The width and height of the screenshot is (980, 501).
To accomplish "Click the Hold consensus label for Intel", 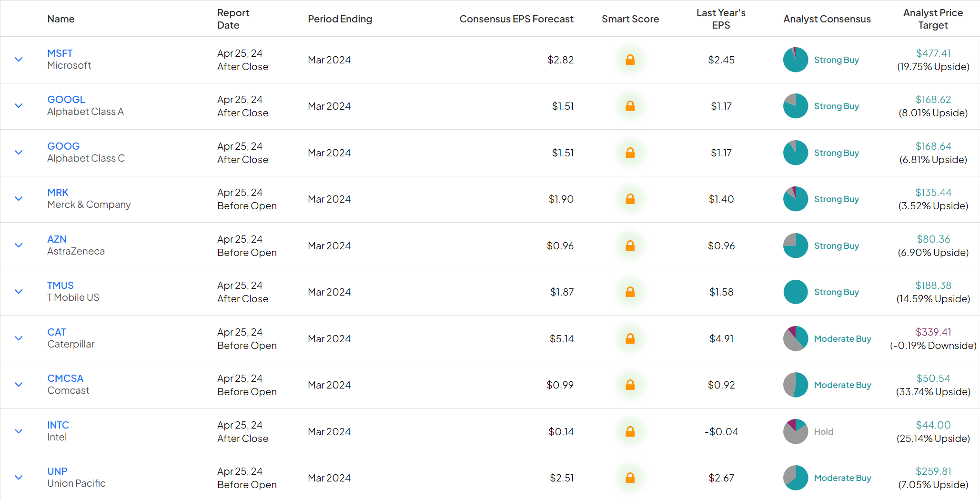I will [x=823, y=432].
